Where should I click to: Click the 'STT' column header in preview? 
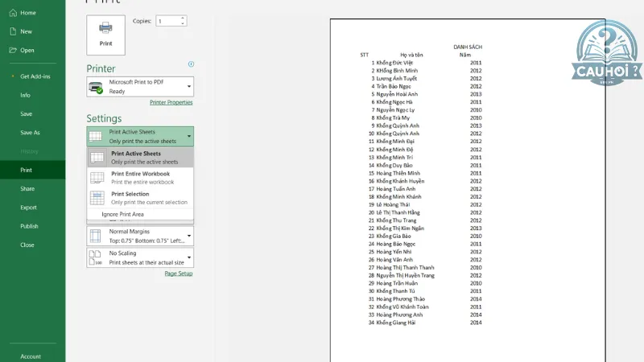365,55
